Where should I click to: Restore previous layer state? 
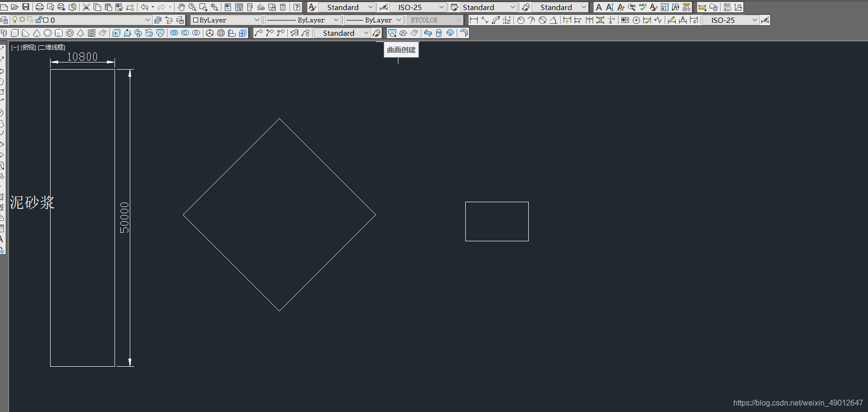point(169,20)
